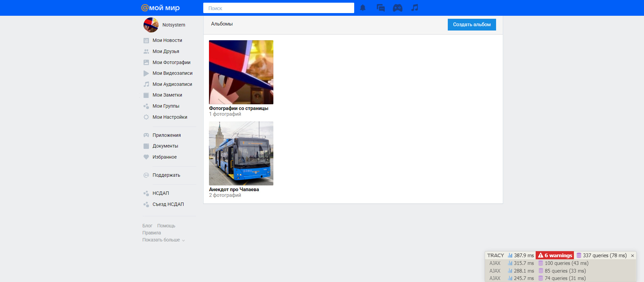Screen dimensions: 644x282
Task: Click the icon beside Мои Заметки
Action: click(x=146, y=95)
